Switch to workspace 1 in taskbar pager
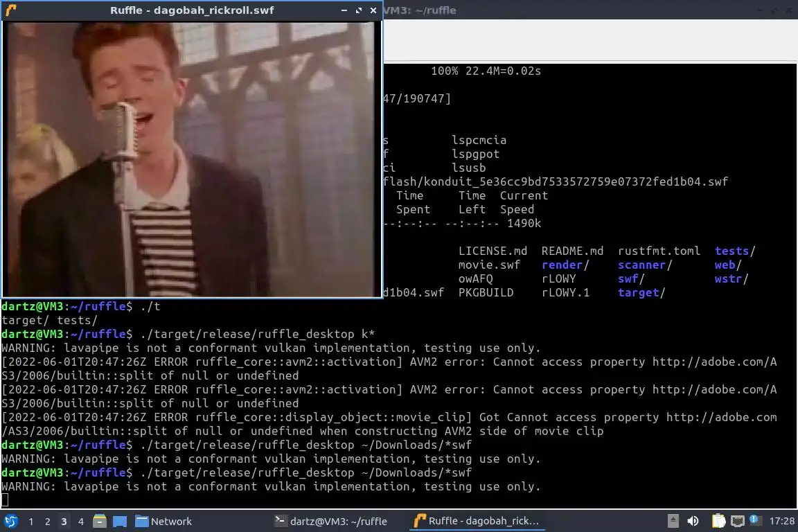 [x=31, y=522]
